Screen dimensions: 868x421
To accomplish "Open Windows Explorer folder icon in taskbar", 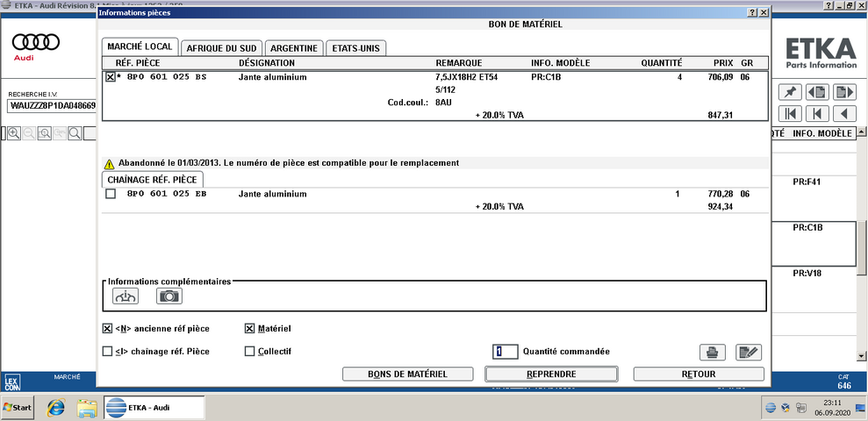I will (87, 408).
